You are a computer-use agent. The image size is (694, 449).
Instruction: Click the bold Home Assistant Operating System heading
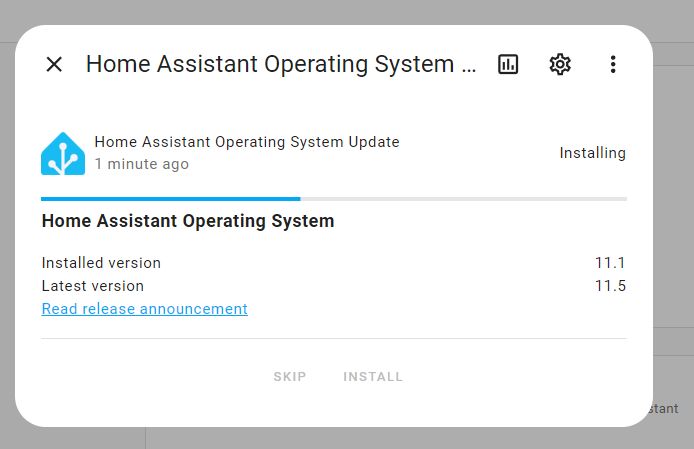(188, 221)
